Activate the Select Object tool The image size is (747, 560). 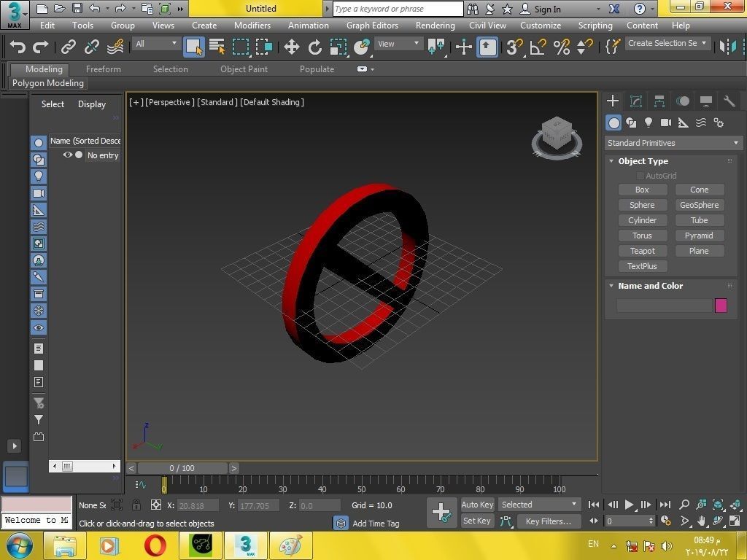[194, 47]
